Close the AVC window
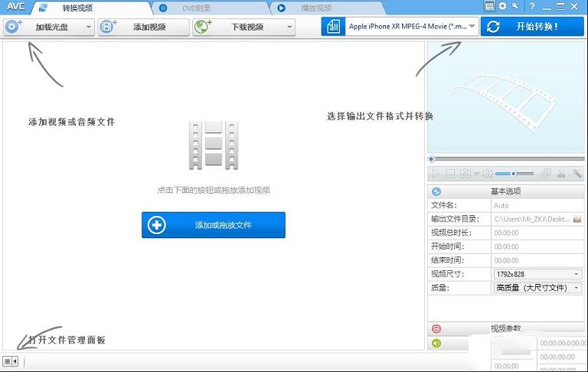This screenshot has height=372, width=588. pos(574,6)
